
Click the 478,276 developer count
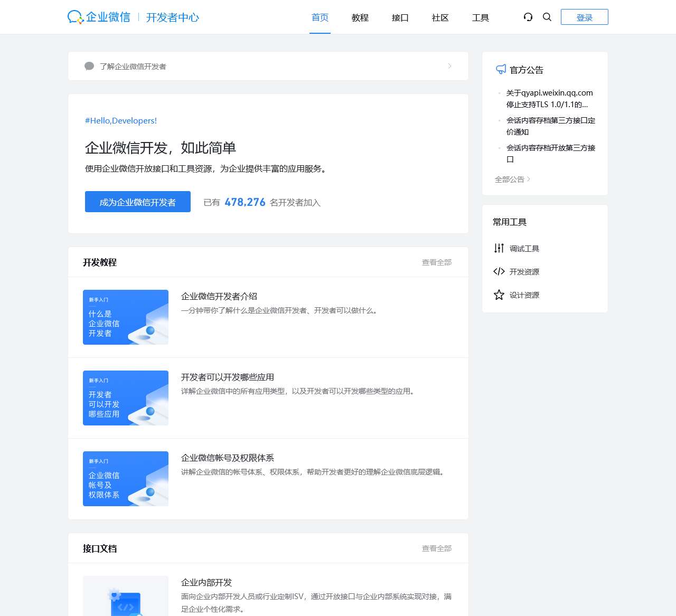pyautogui.click(x=245, y=202)
